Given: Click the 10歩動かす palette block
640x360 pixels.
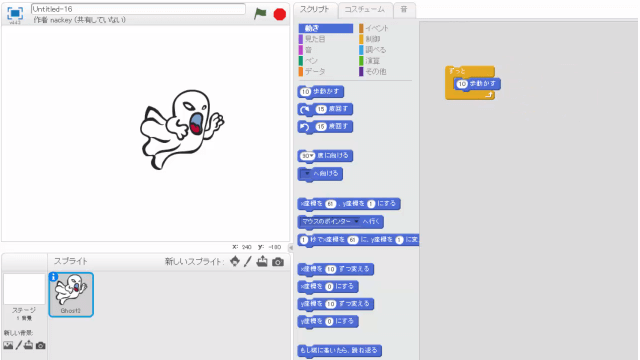Looking at the screenshot, I should 320,92.
